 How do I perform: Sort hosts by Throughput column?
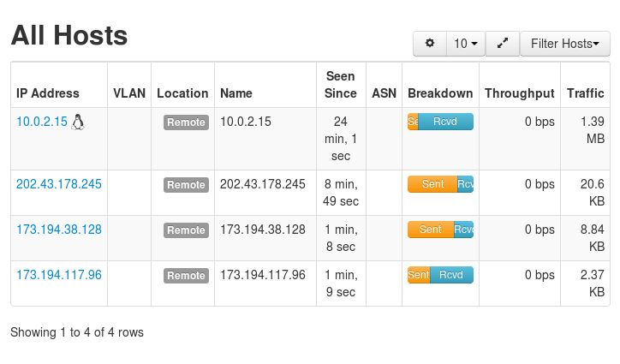[x=519, y=93]
